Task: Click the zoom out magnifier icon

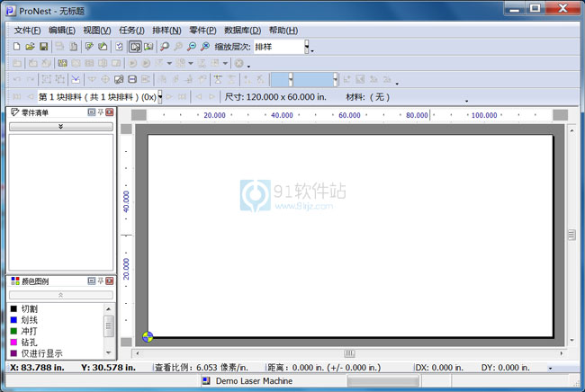Action: pyautogui.click(x=192, y=47)
